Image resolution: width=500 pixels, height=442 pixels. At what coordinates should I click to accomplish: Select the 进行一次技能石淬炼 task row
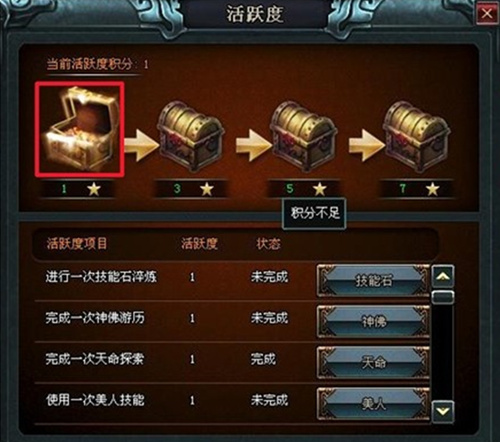[x=232, y=280]
